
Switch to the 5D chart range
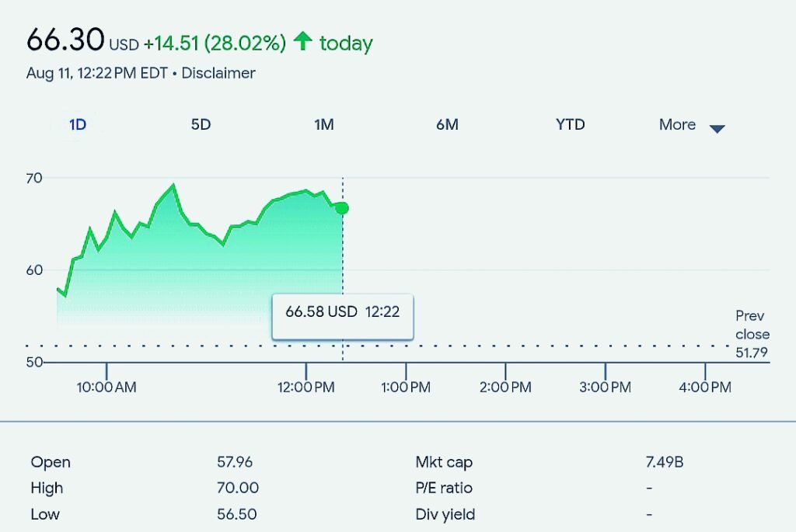[x=201, y=125]
